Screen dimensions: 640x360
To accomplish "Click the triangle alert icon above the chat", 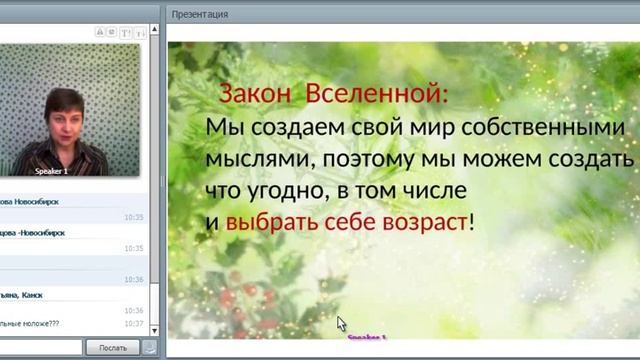I will point(100,32).
